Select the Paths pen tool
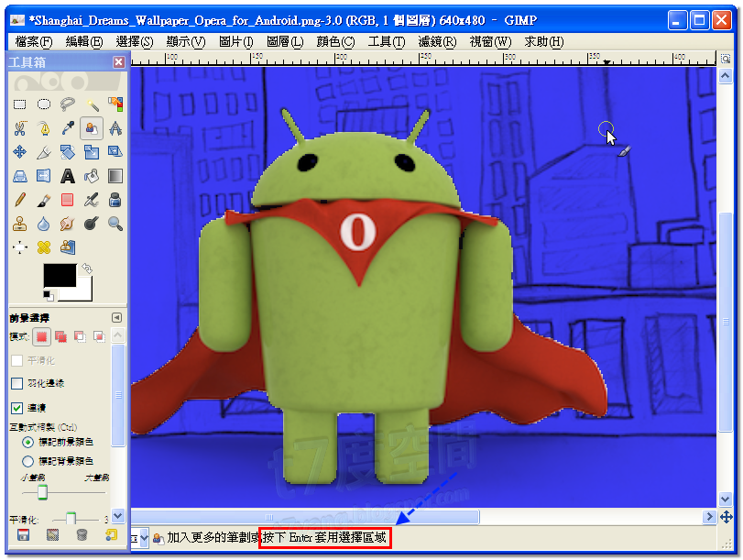The width and height of the screenshot is (743, 560). tap(44, 128)
